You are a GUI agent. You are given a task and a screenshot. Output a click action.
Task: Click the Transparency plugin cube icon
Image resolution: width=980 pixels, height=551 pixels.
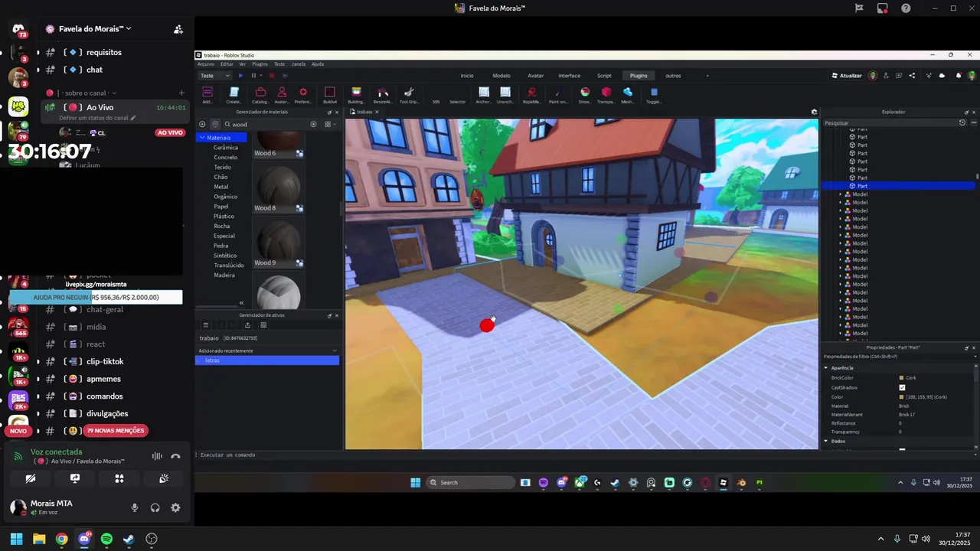click(606, 95)
